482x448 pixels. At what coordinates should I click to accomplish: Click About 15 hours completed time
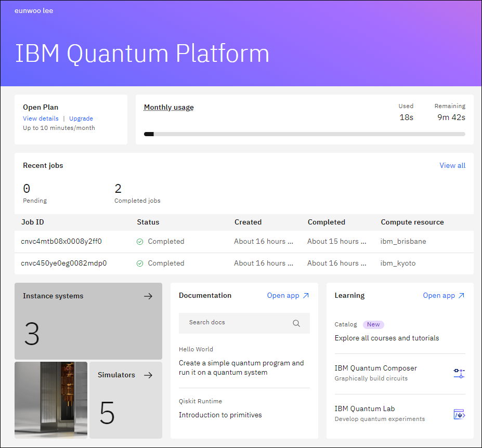pyautogui.click(x=336, y=242)
